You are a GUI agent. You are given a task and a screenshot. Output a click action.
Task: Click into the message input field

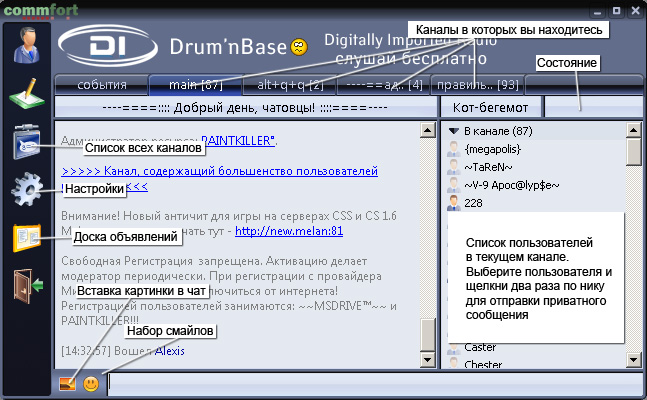click(x=370, y=383)
